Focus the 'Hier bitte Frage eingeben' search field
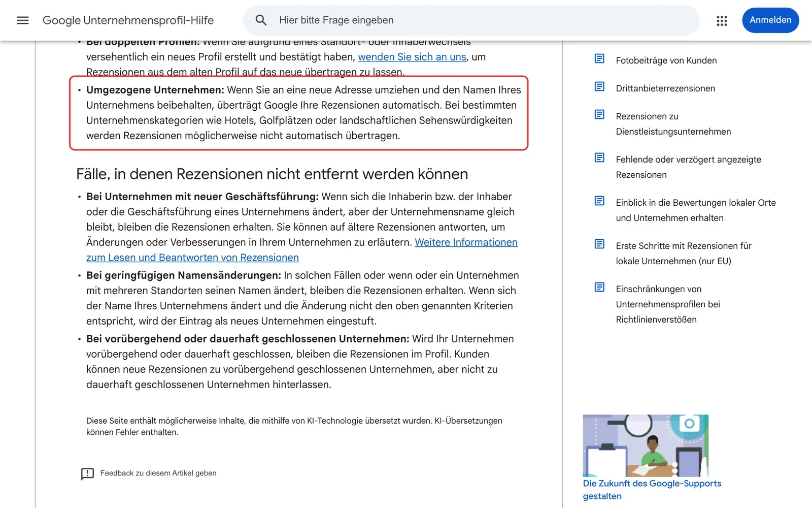 point(471,20)
